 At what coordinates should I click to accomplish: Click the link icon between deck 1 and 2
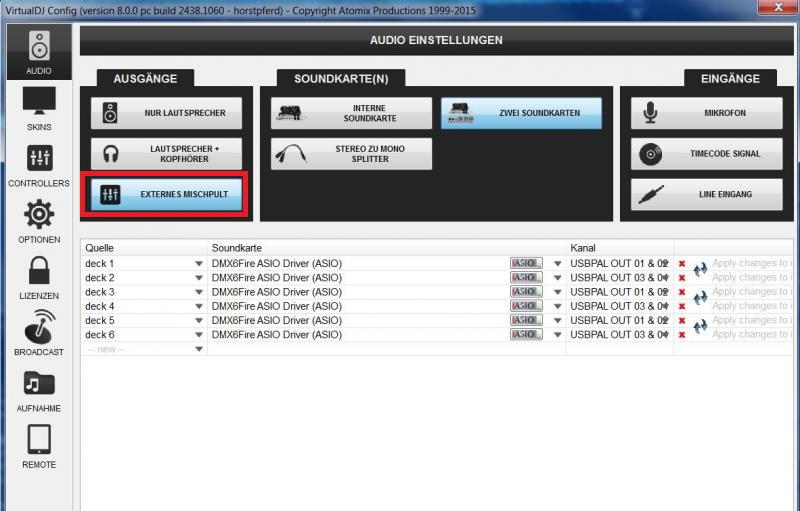coord(700,270)
